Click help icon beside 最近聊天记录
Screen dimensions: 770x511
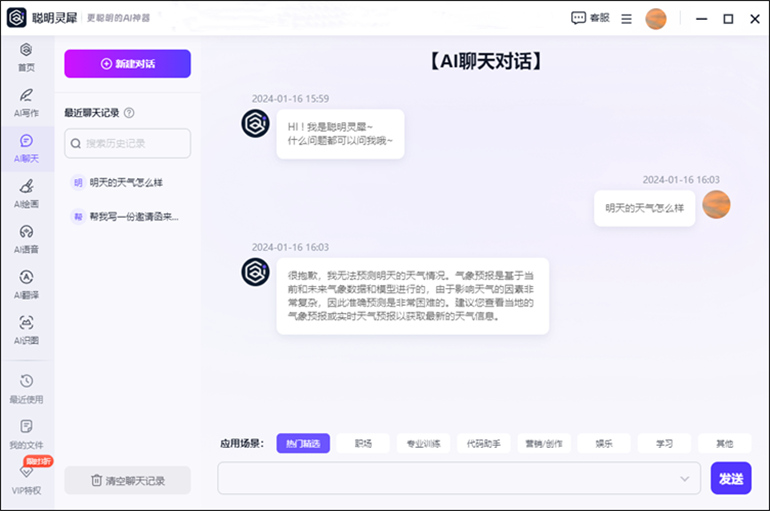point(129,113)
